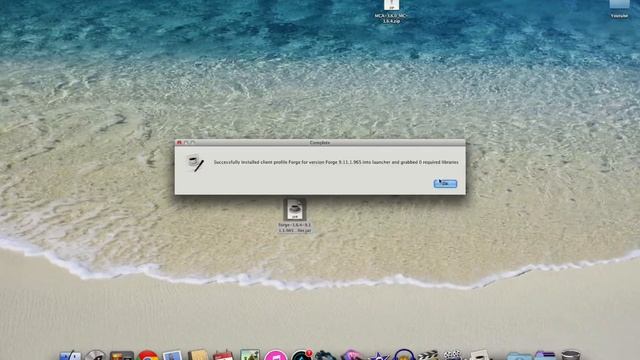
Task: Close the Complete dialog with its red button
Action: pyautogui.click(x=179, y=142)
